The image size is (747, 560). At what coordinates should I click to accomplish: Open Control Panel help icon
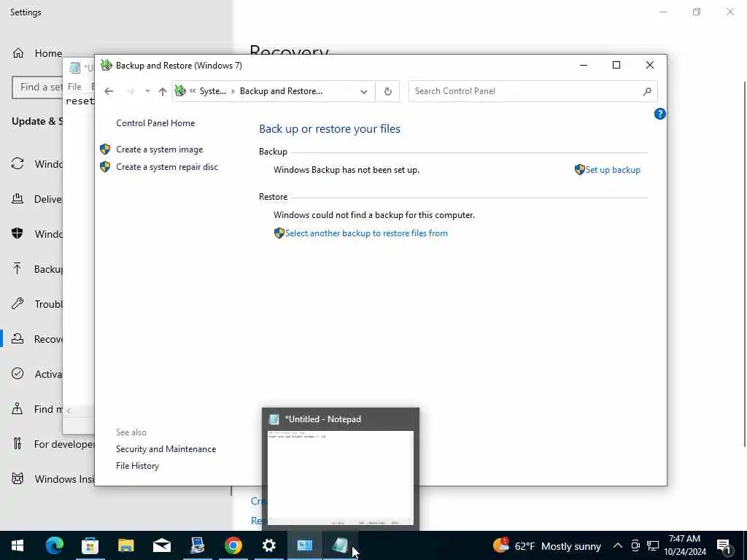(659, 114)
